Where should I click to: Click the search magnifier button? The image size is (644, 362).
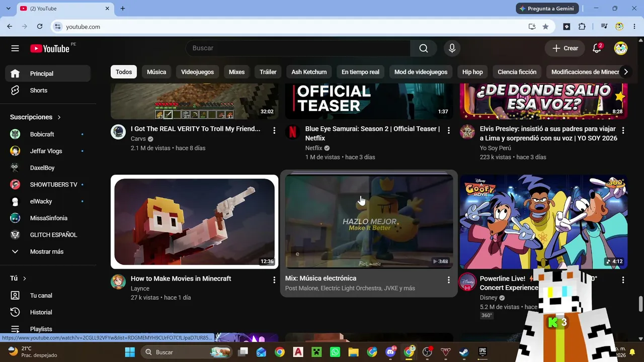click(x=424, y=48)
